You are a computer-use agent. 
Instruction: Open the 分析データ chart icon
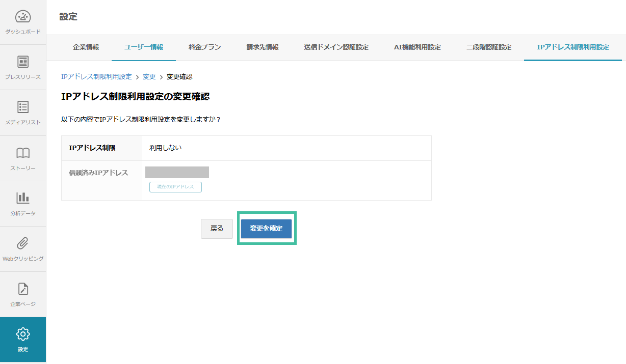22,199
